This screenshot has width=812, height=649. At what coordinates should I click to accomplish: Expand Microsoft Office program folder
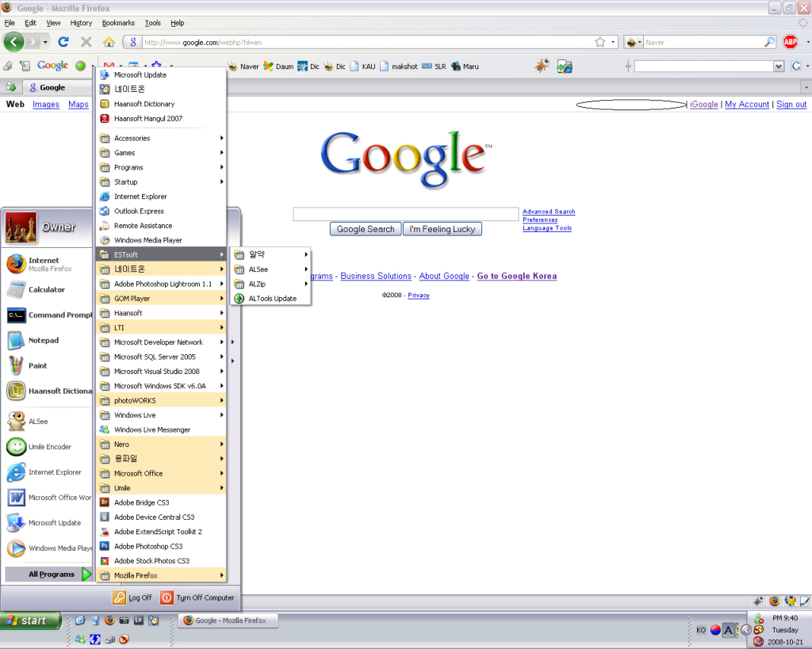[x=161, y=474]
